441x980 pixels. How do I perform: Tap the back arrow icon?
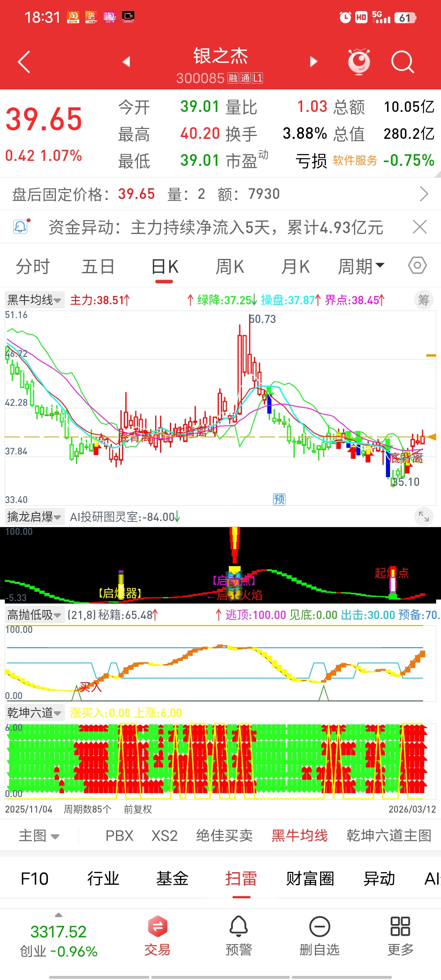pyautogui.click(x=24, y=62)
